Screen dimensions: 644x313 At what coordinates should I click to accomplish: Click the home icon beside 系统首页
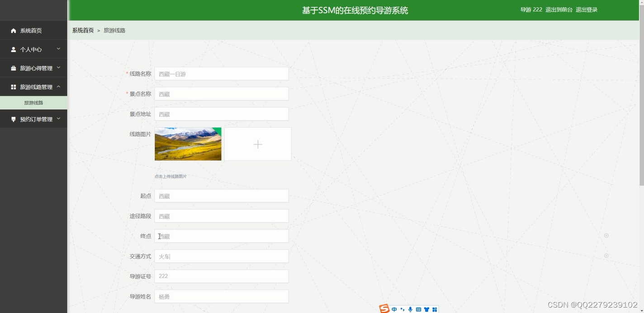14,31
